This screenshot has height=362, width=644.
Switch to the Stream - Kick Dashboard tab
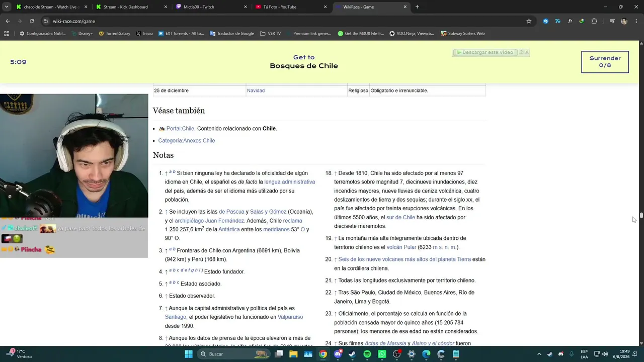click(x=131, y=7)
